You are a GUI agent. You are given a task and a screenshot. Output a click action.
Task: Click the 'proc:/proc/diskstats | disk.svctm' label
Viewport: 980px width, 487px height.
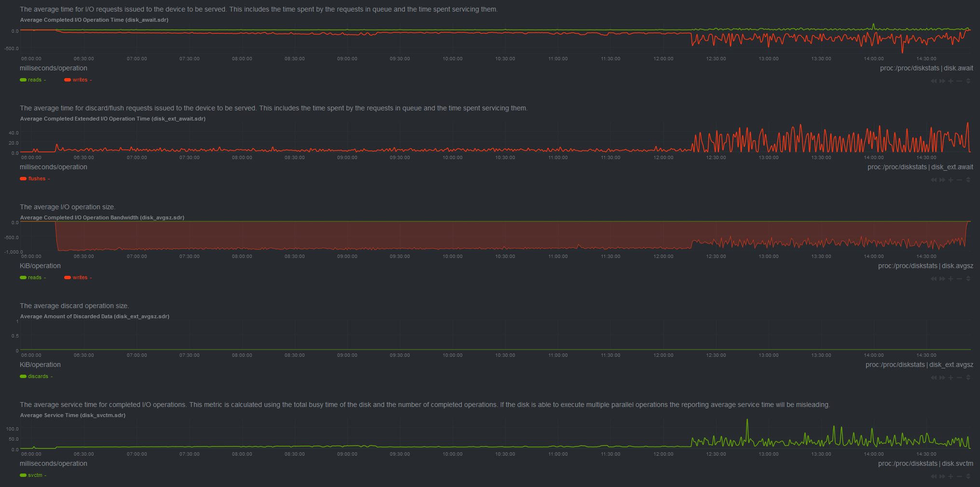925,464
